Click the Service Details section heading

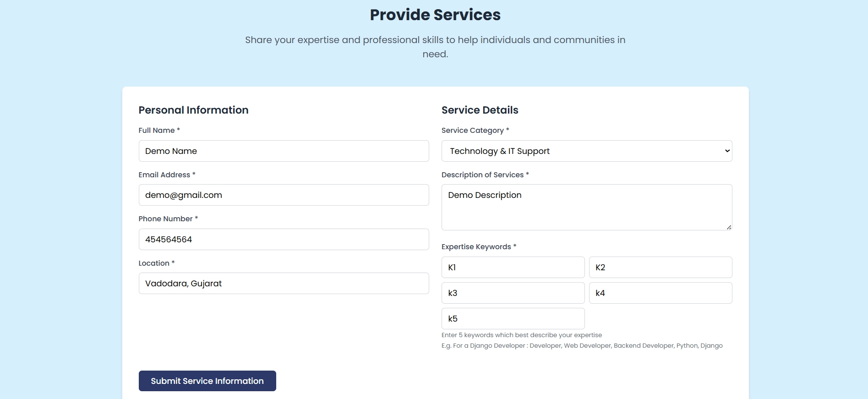coord(480,110)
